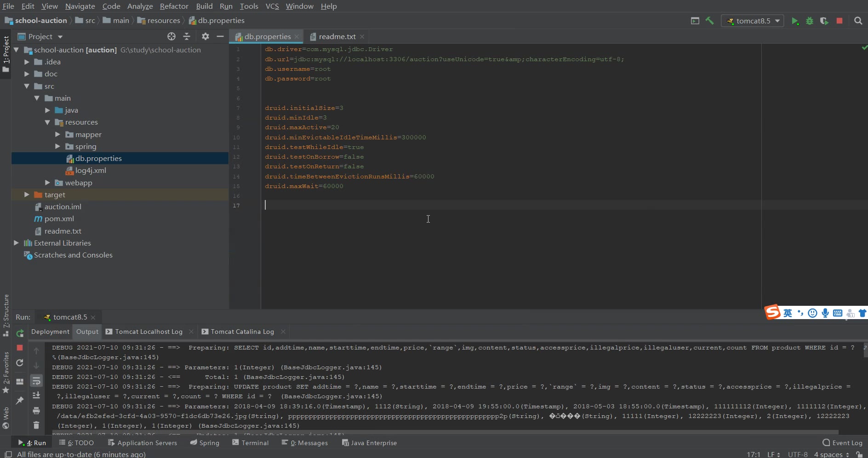Toggle soft-wrap in Run console
Screen dimensions: 868x458
pyautogui.click(x=36, y=381)
